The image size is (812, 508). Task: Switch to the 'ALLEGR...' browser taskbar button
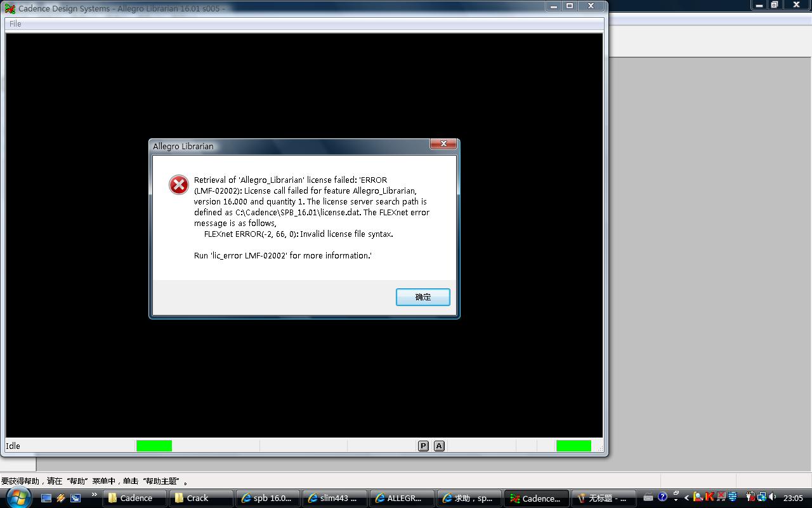pos(402,498)
